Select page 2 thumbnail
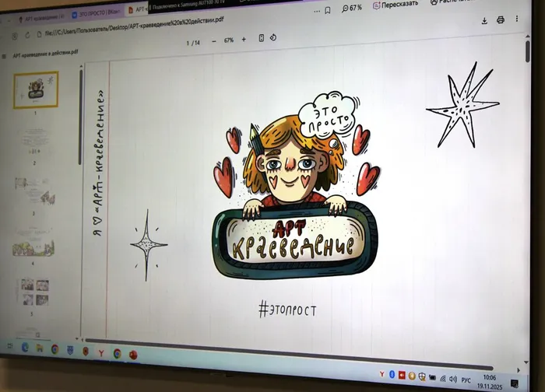 coord(35,142)
